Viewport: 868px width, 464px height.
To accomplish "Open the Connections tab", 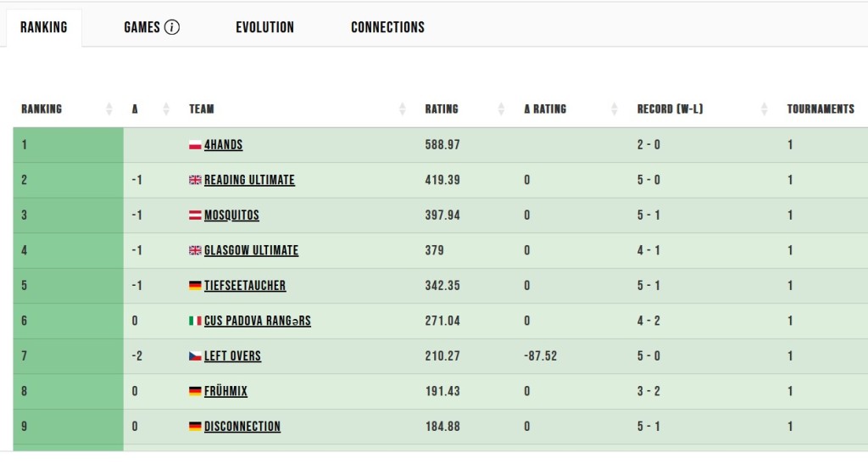I will [x=387, y=27].
